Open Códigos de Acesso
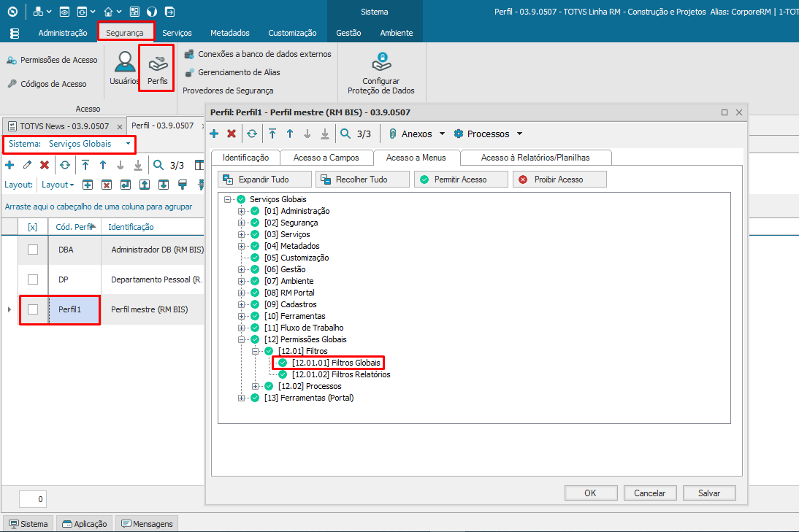This screenshot has width=799, height=532. click(47, 84)
